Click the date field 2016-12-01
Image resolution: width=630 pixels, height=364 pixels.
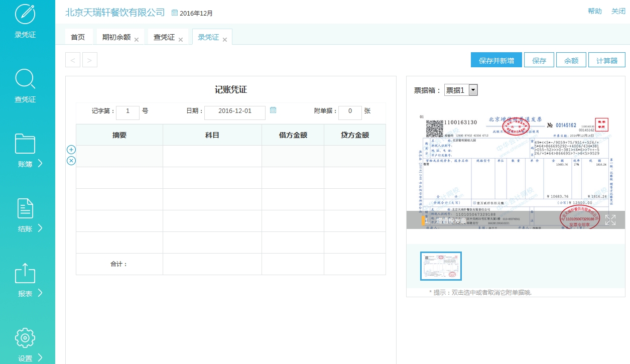[x=235, y=112]
